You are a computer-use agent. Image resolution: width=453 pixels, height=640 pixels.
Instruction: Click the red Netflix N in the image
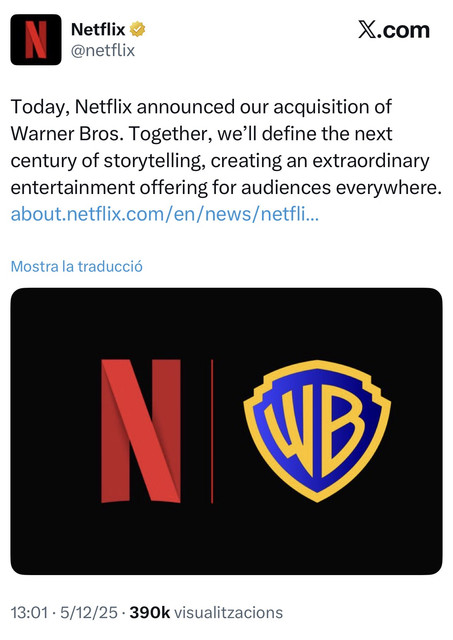[141, 431]
